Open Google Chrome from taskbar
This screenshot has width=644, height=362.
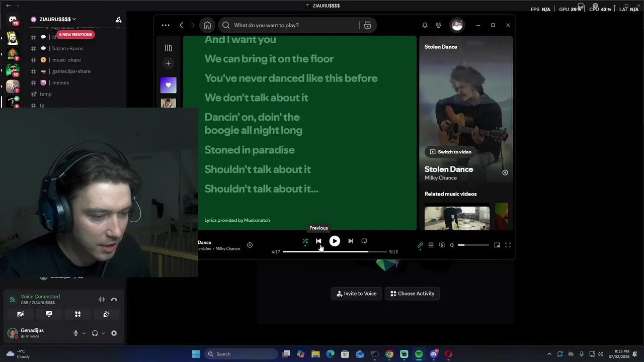click(389, 354)
